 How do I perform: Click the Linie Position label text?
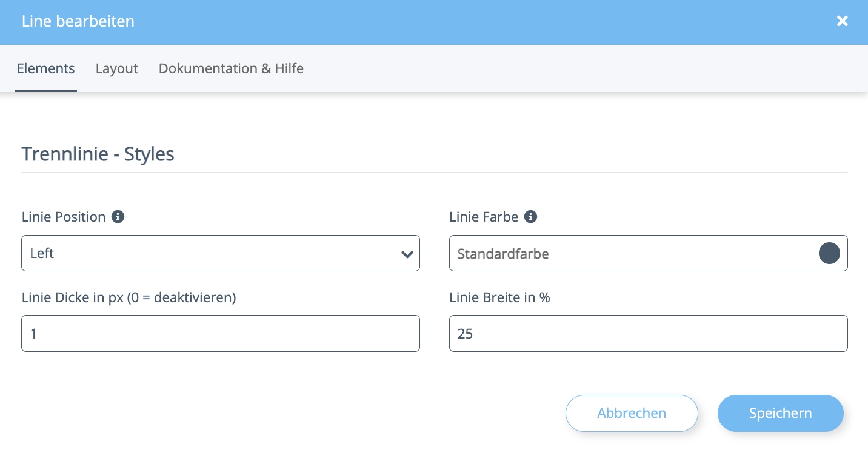(x=64, y=217)
